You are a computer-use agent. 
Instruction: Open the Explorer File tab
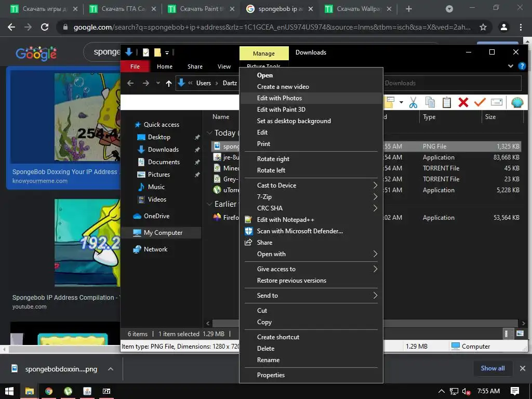coord(135,66)
